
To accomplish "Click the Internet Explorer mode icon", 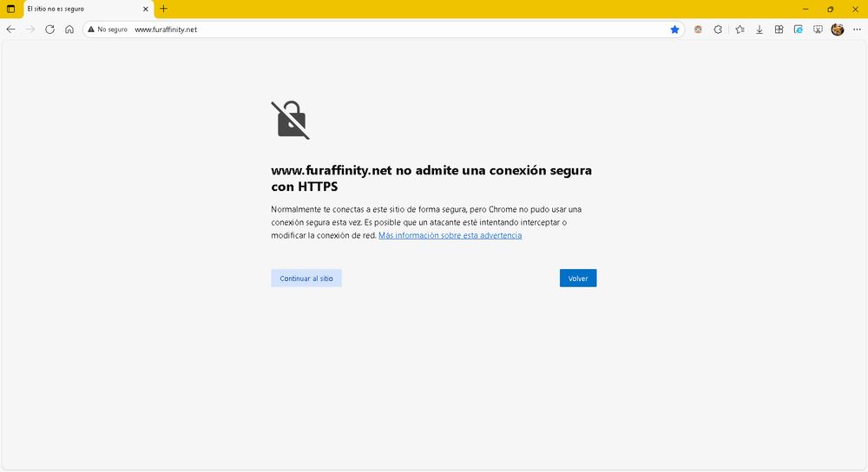I will click(799, 29).
